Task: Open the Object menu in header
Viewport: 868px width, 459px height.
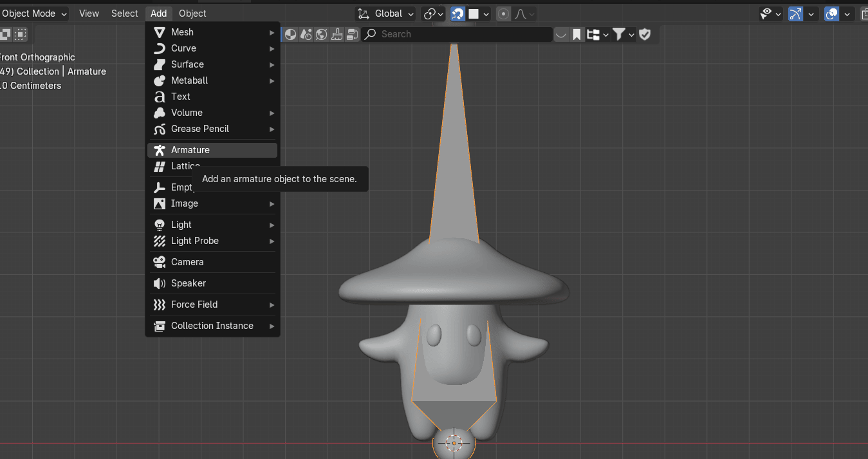Action: 192,14
